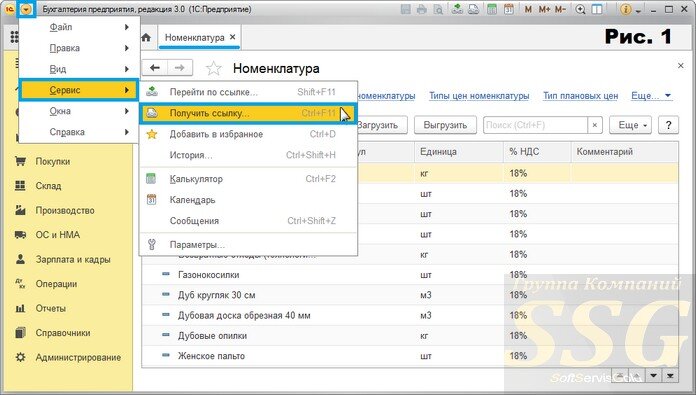Choose Калькулятор in the Сервис submenu

248,179
